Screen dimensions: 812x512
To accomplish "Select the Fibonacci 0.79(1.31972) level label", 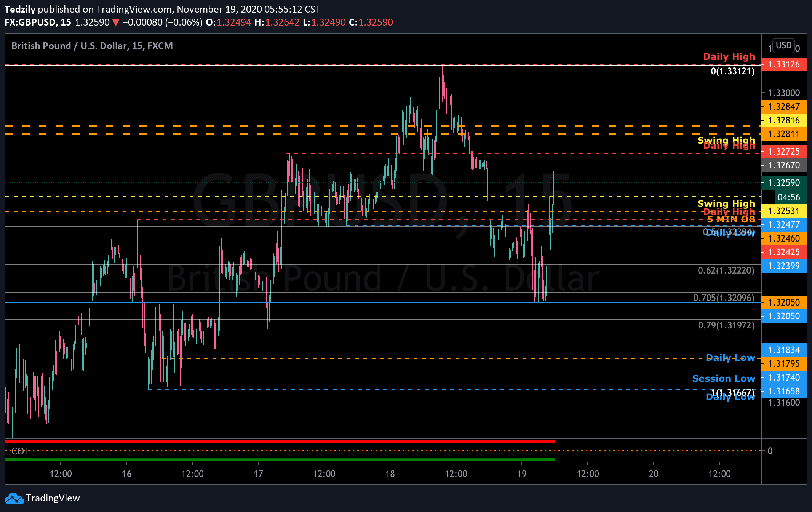I will tap(726, 325).
